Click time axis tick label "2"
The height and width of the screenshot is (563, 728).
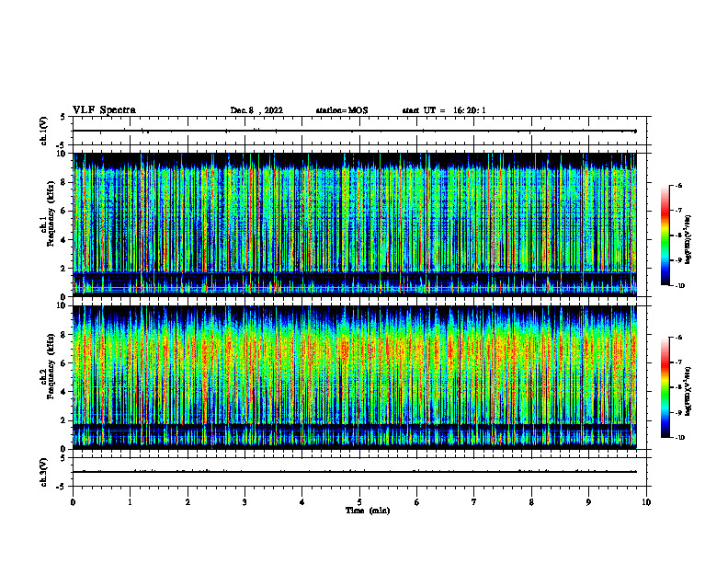click(188, 502)
